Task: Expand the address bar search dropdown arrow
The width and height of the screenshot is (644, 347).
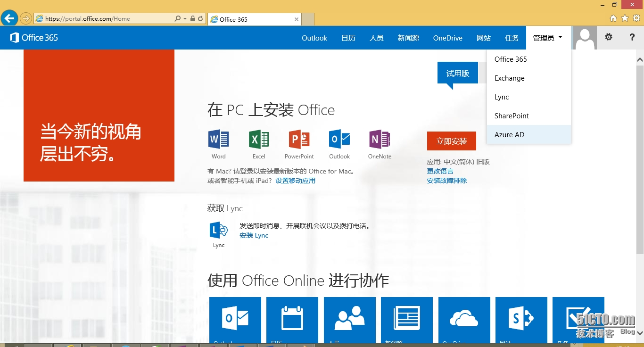Action: point(185,19)
